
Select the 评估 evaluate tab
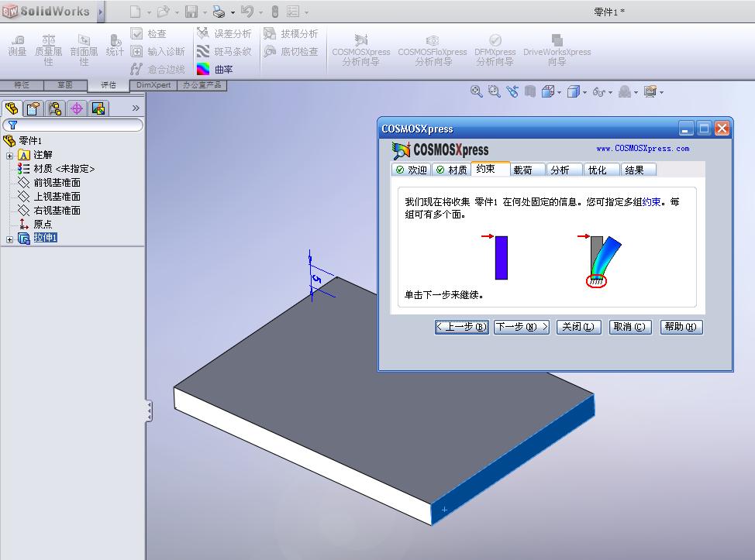109,85
